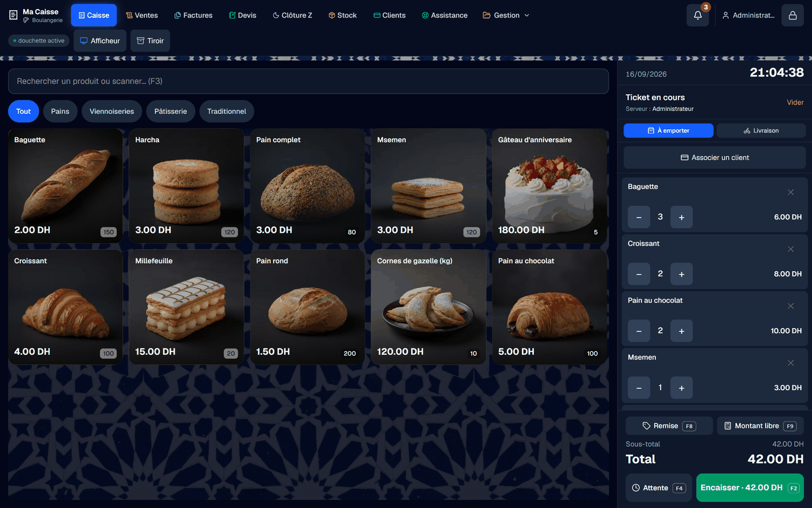Filter products by Traditionnel
812x508 pixels.
click(x=227, y=111)
